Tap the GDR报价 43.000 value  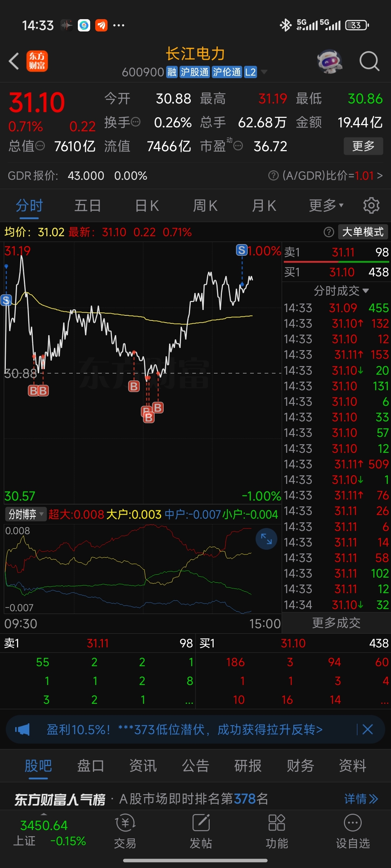[x=86, y=175]
